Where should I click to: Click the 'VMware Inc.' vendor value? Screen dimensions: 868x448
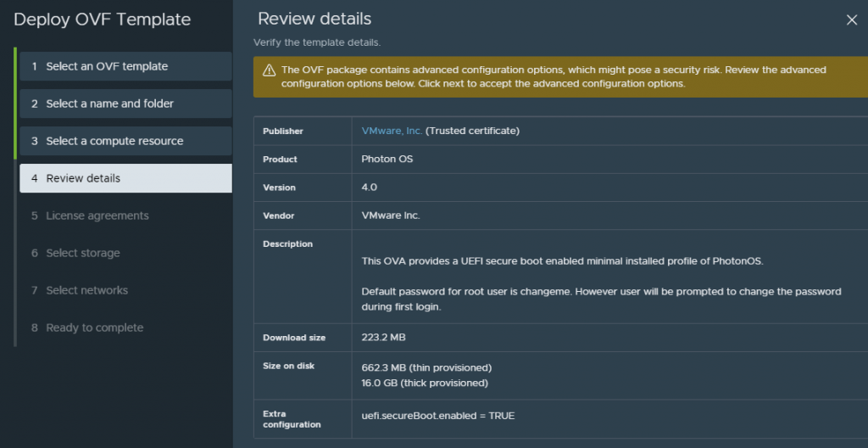(x=391, y=216)
